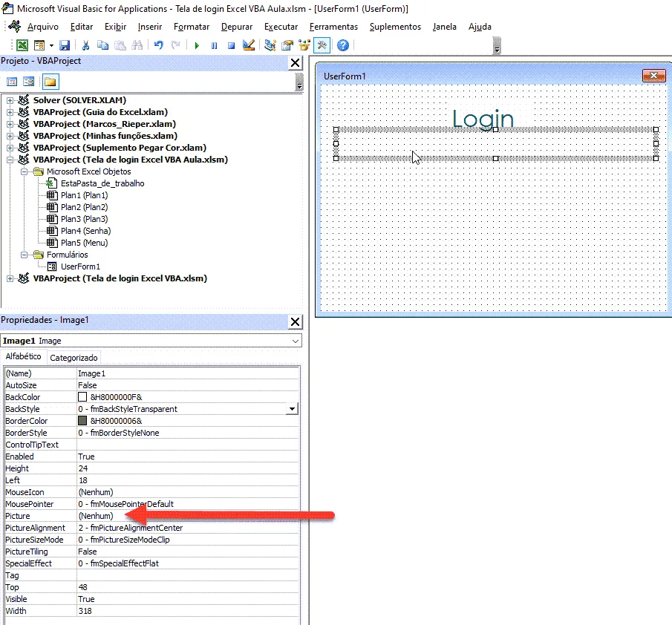This screenshot has height=625, width=672.
Task: Click the Project panel toolbar overflow arrow
Action: click(x=299, y=82)
